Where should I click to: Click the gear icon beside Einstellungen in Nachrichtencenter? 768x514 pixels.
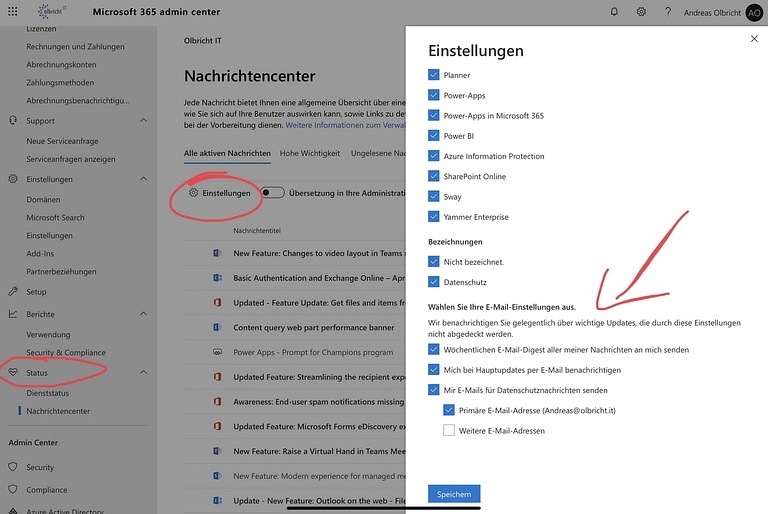pyautogui.click(x=193, y=193)
